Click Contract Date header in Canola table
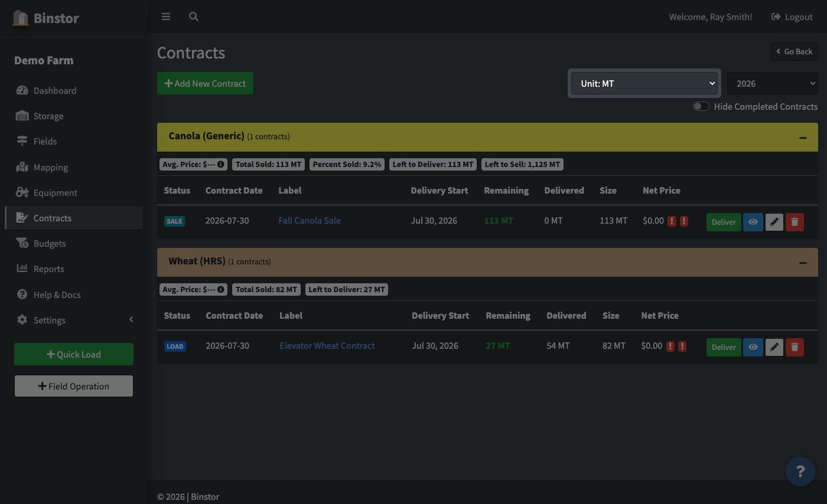Viewport: 827px width, 504px height. [234, 190]
